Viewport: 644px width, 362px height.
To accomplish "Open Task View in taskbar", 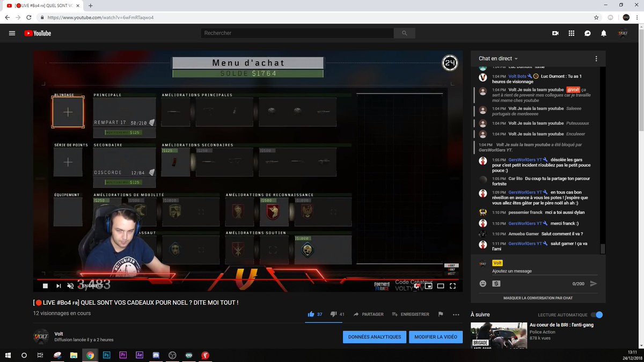I will click(x=40, y=355).
